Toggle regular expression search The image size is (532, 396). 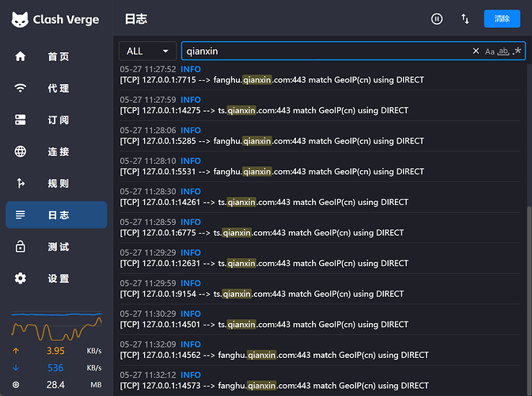click(517, 51)
